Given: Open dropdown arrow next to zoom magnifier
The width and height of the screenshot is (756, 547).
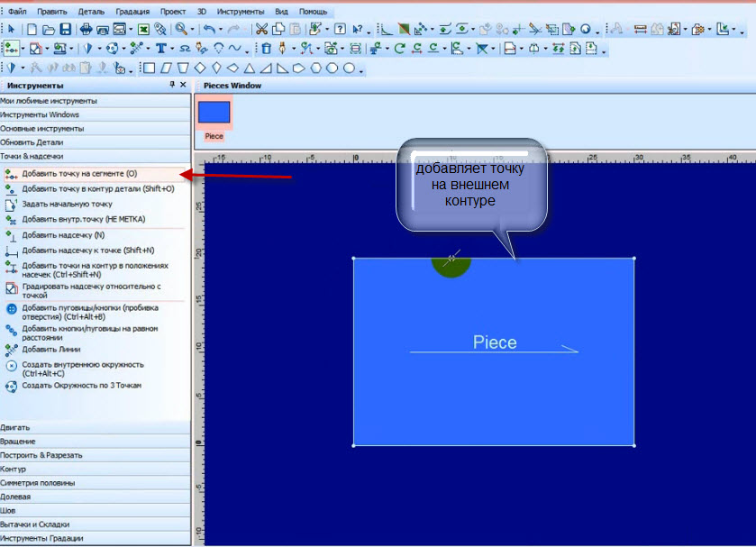Looking at the screenshot, I should pyautogui.click(x=192, y=30).
